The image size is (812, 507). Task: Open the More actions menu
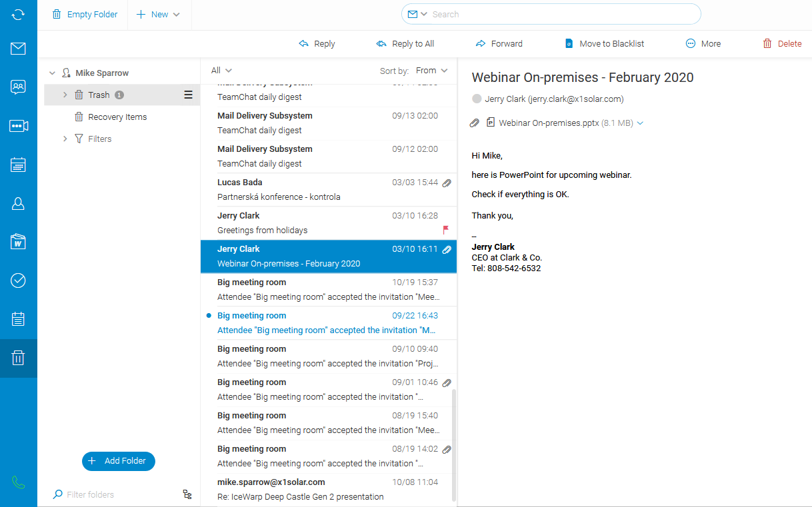[703, 44]
